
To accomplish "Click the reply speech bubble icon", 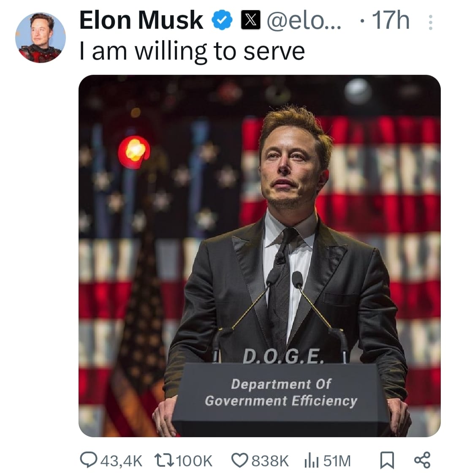I will pos(89,460).
